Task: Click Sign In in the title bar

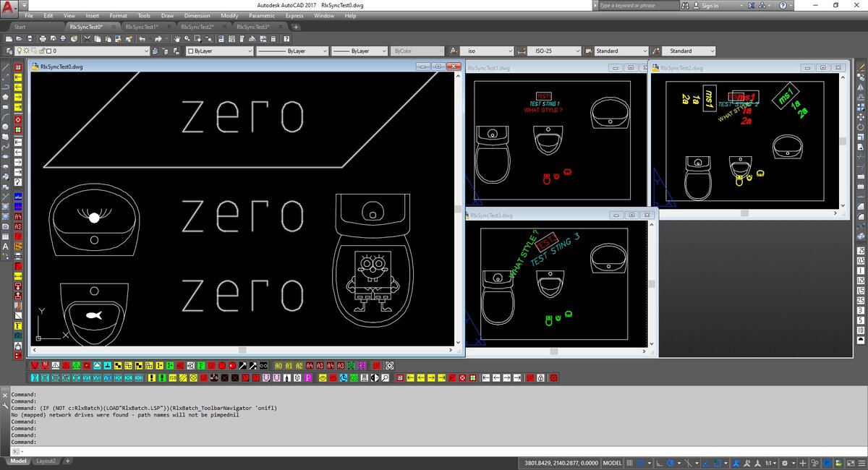Action: [710, 6]
